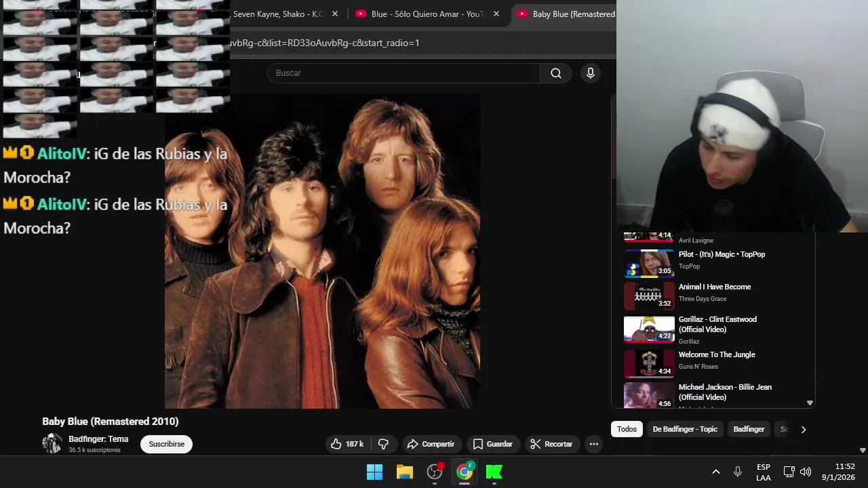Dislike the video with thumbs down
The width and height of the screenshot is (868, 488).
coord(384,444)
